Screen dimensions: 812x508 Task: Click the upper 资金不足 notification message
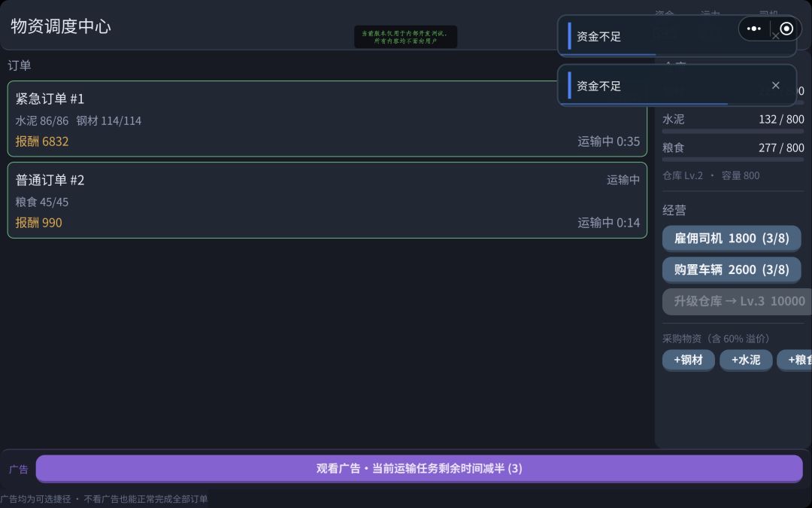[598, 36]
